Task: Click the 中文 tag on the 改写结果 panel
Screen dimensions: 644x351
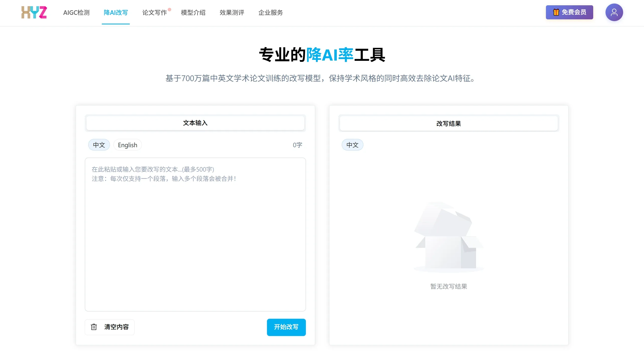Action: click(x=352, y=145)
